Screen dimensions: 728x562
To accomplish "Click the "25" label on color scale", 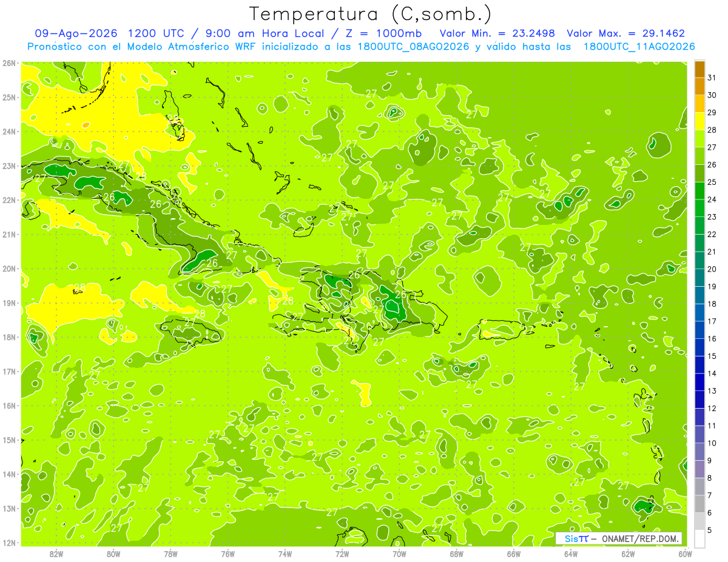I will [x=712, y=182].
